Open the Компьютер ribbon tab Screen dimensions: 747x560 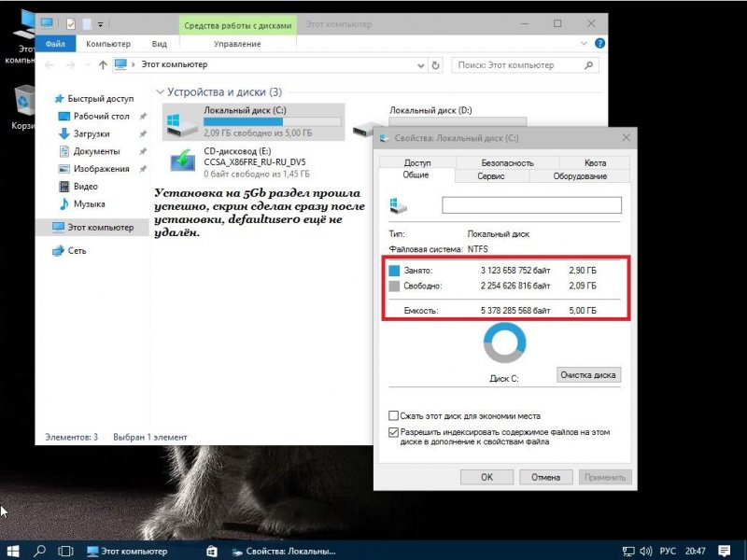(108, 43)
